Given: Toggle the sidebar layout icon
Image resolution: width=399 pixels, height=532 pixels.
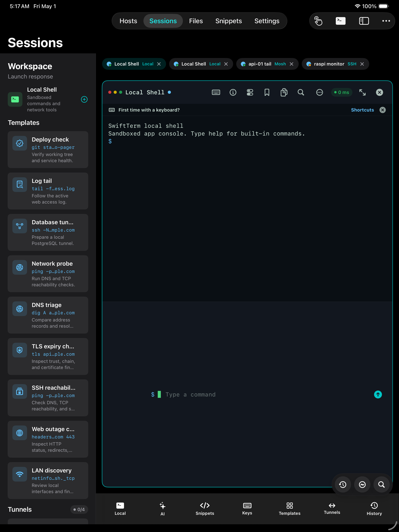Looking at the screenshot, I should click(x=364, y=21).
